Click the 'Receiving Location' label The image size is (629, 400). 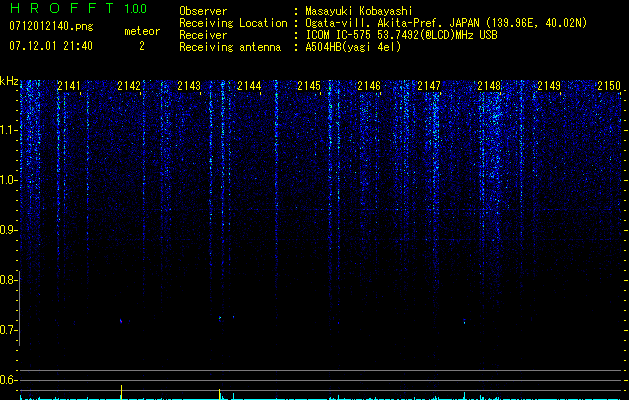pos(233,23)
